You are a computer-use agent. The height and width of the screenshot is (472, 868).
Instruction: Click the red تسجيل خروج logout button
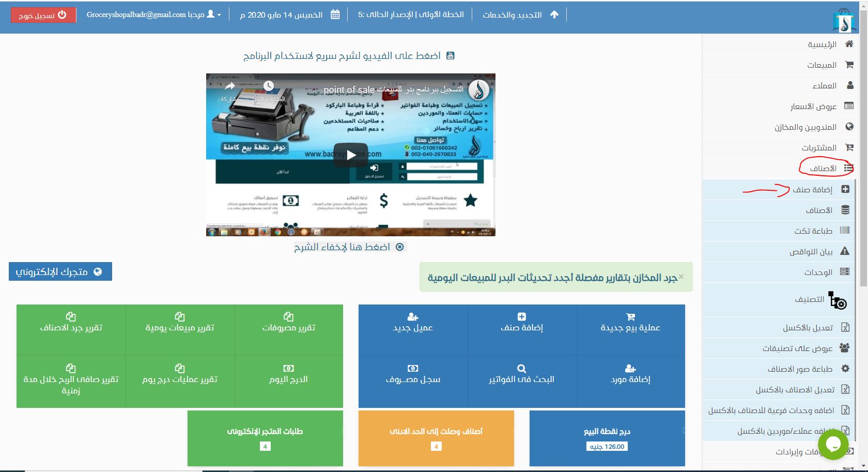pos(43,15)
